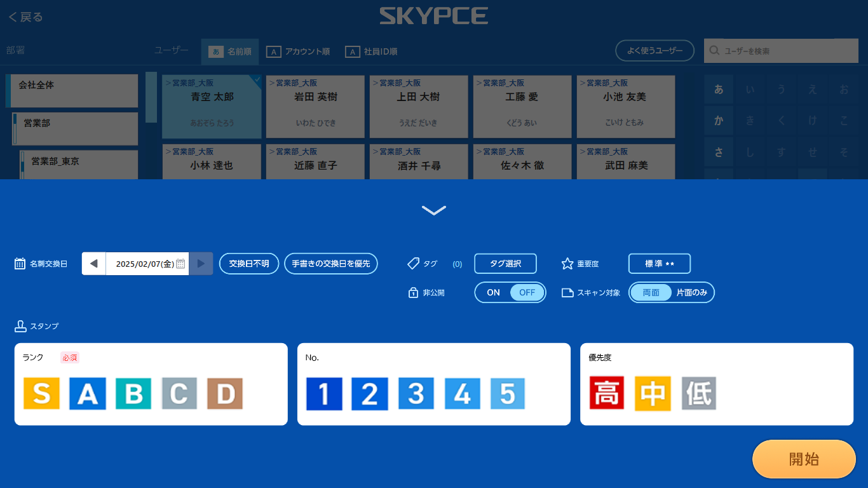Select the low priority 低 stamp

coord(699,394)
